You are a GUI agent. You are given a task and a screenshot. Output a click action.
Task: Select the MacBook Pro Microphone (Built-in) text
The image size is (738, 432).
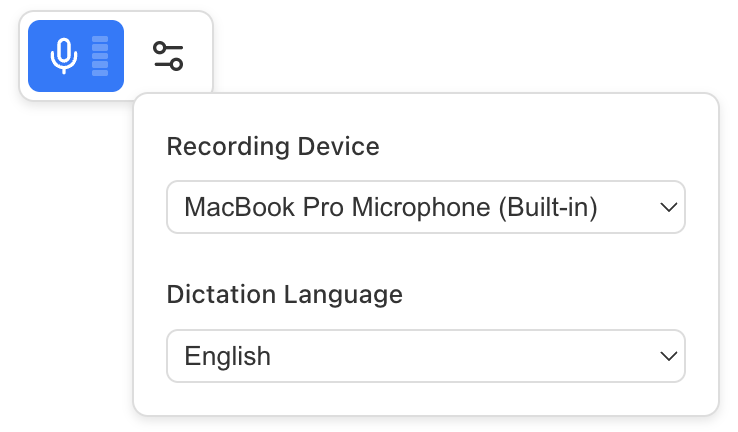point(391,207)
